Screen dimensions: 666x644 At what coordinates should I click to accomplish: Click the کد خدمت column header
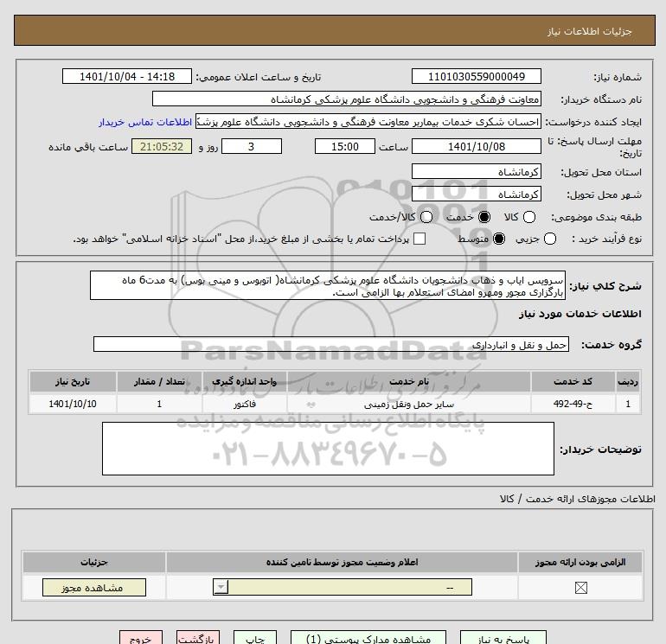[573, 381]
